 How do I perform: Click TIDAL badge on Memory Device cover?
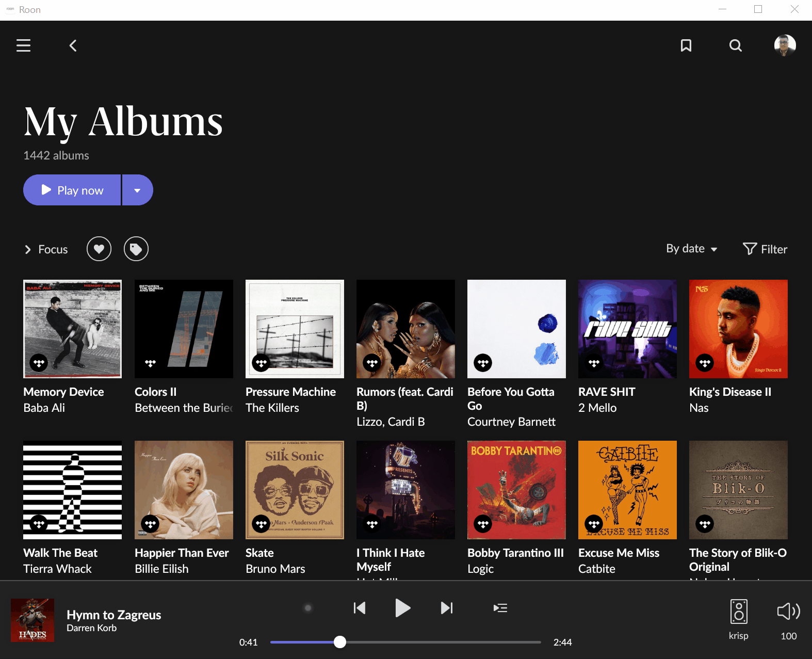point(39,363)
